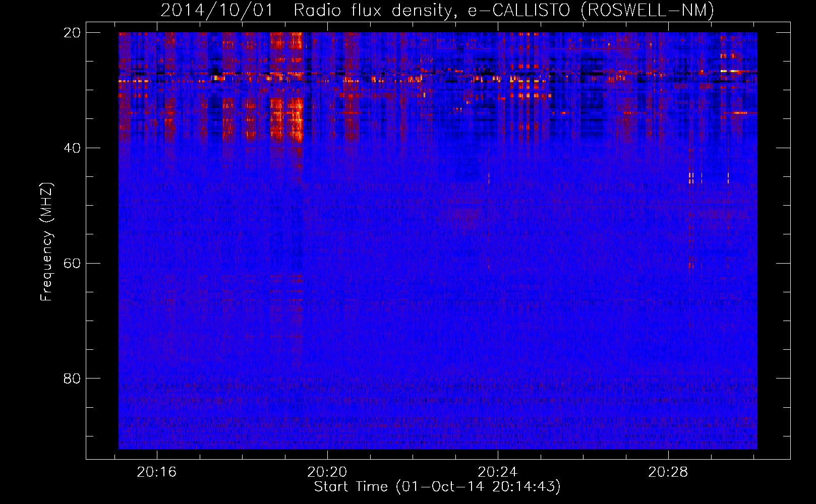Click the plot title 'Radio flux density, e-CALLISTO (ROSWELL-NM)'
Screen dimensions: 816x504
pos(504,10)
